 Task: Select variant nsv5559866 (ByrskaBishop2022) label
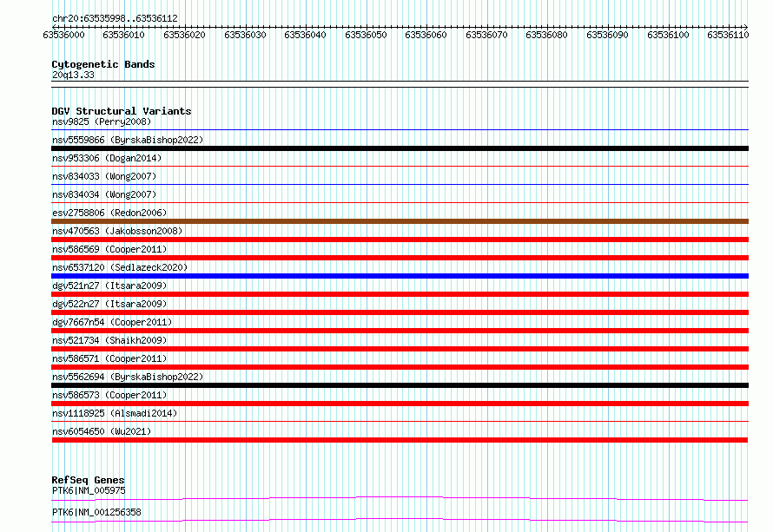point(128,140)
